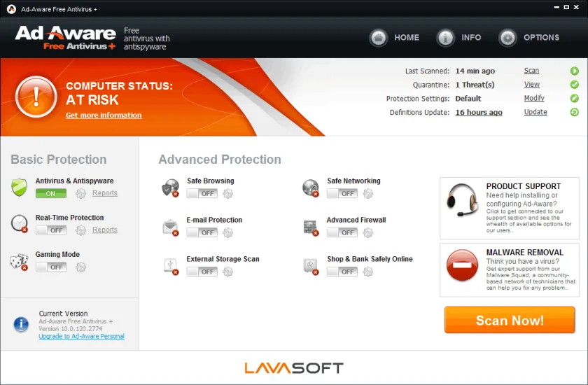Viewport: 588px width, 385px height.
Task: Click the Malware Removal red icon
Action: click(x=463, y=265)
